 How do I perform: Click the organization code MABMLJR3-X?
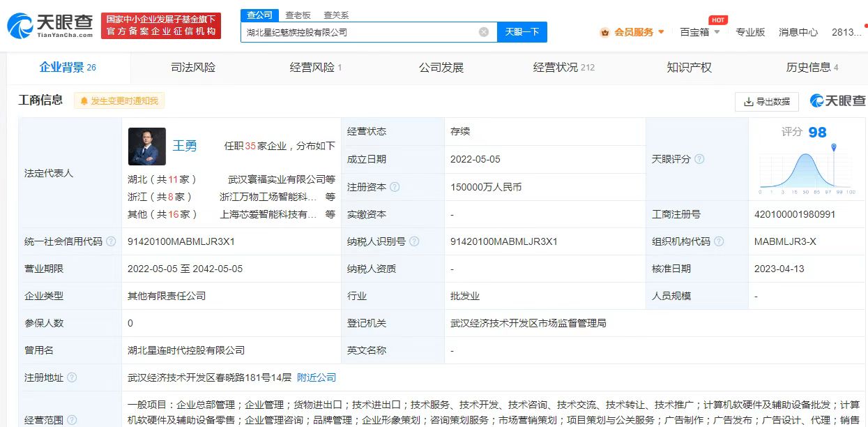click(x=785, y=241)
